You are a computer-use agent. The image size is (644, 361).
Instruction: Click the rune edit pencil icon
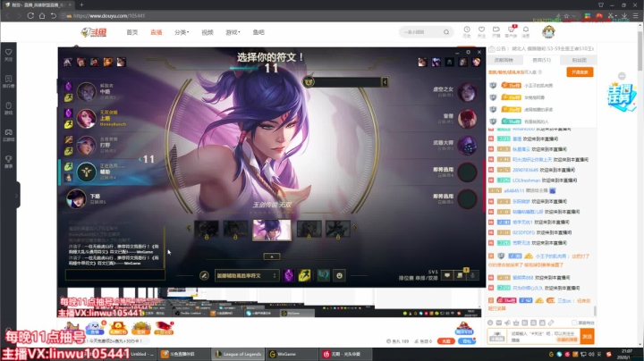coord(204,276)
